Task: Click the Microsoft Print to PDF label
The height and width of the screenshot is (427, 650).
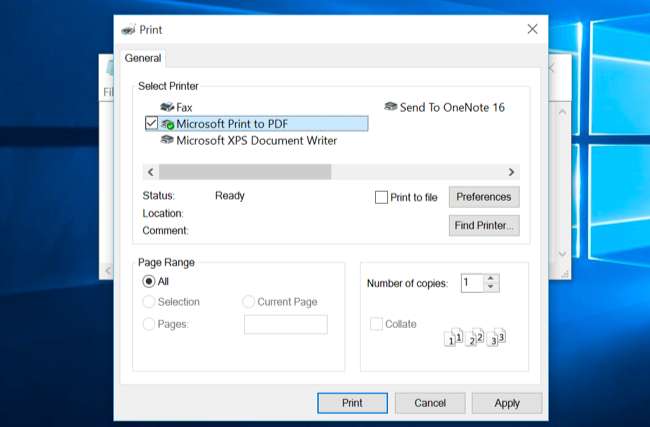Action: tap(232, 124)
